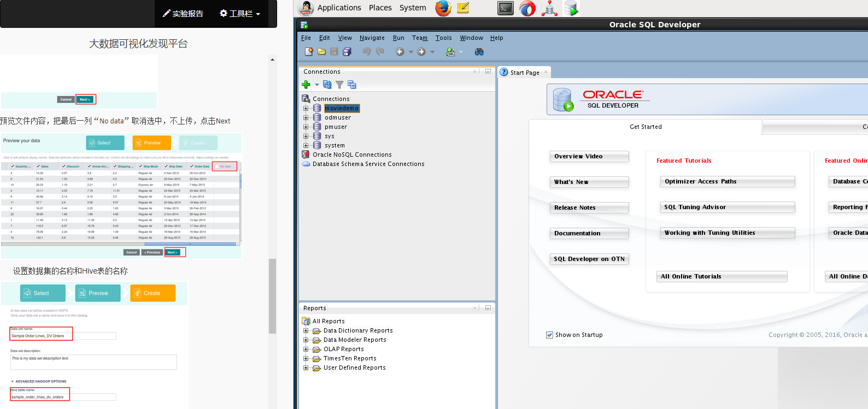Image resolution: width=868 pixels, height=409 pixels.
Task: Expand the pmuser connection node
Action: 306,127
